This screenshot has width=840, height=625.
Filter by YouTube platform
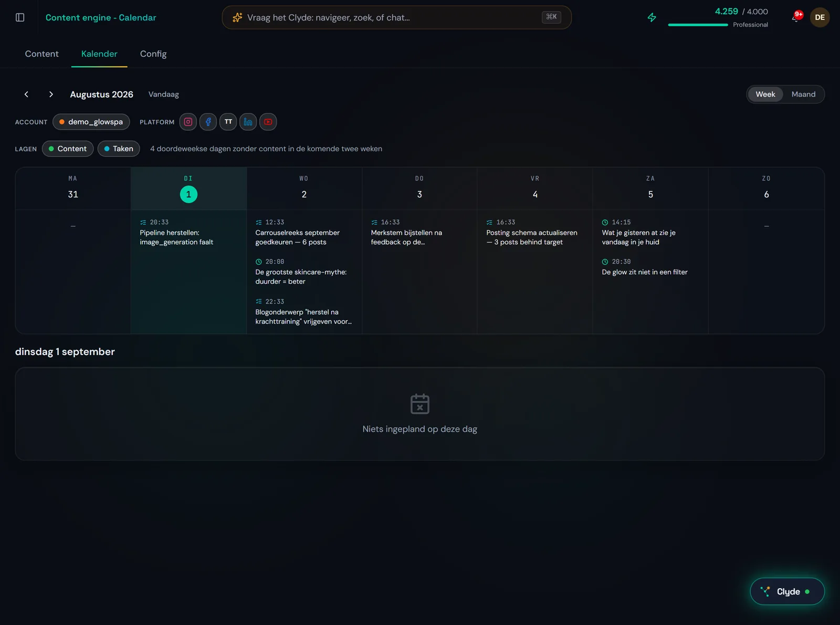coord(268,122)
